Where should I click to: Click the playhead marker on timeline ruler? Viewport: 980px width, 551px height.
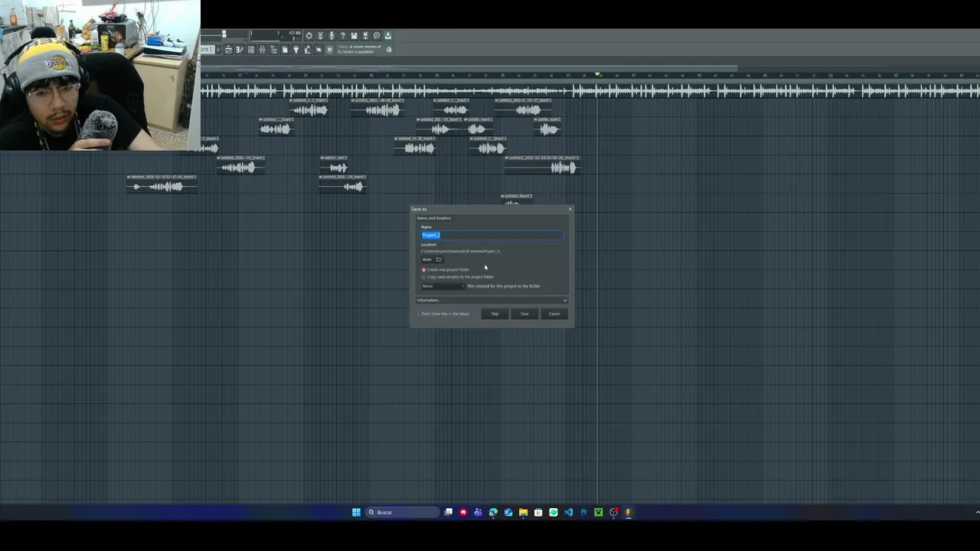(x=597, y=74)
